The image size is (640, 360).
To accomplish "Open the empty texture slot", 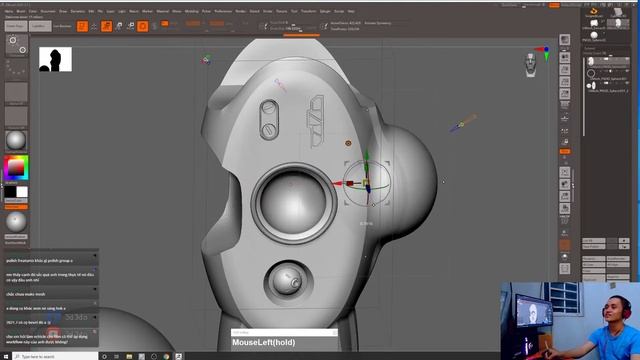I will coord(16,117).
